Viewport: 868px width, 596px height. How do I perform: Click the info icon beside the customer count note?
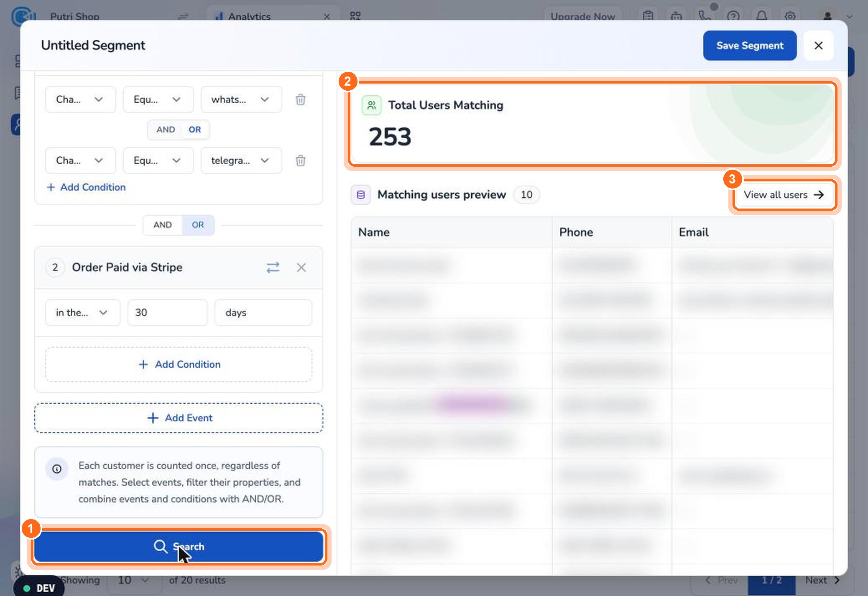[x=57, y=469]
